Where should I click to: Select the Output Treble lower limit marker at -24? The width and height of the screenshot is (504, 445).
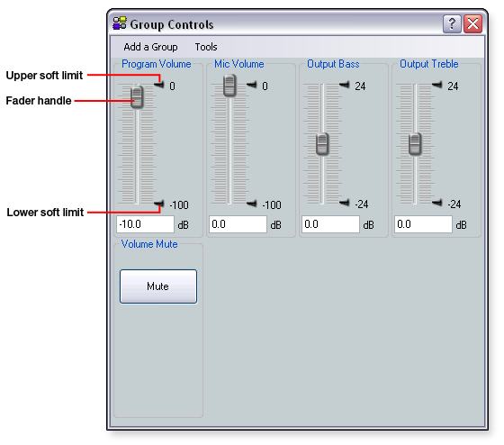click(436, 203)
